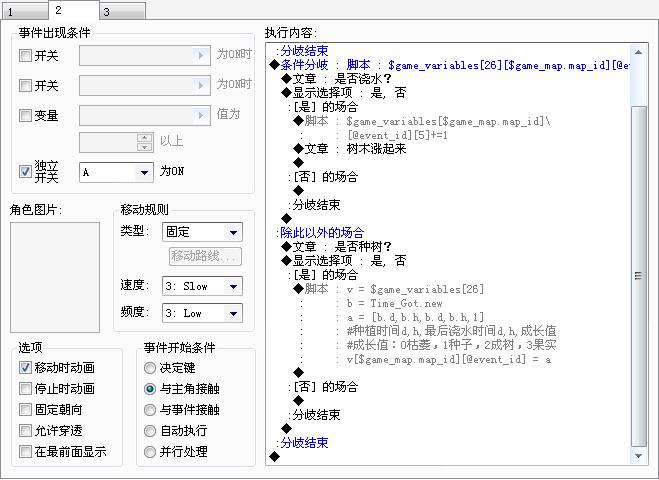Click the 移动路线 button

tap(205, 256)
